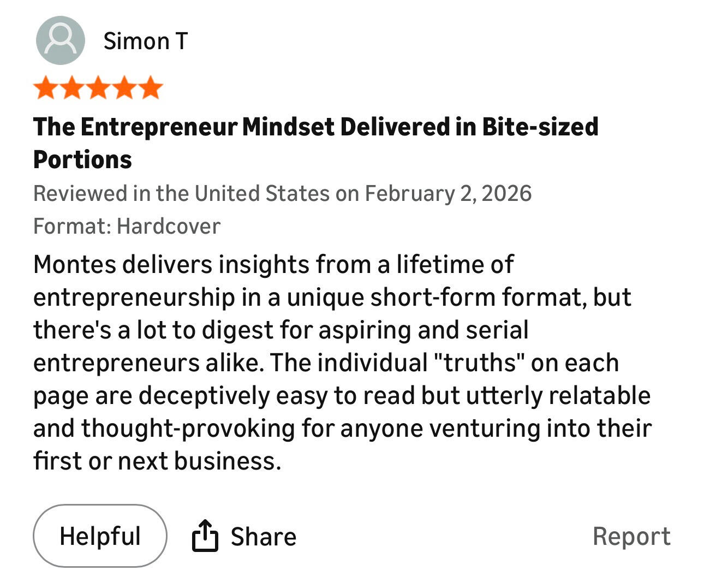
Task: Select the "Hardcover" format text
Action: pyautogui.click(x=169, y=226)
